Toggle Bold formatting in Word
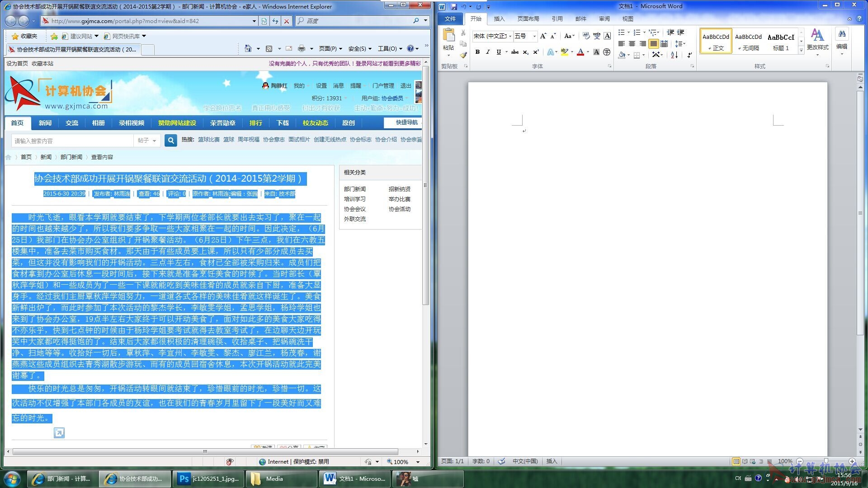 click(x=477, y=52)
